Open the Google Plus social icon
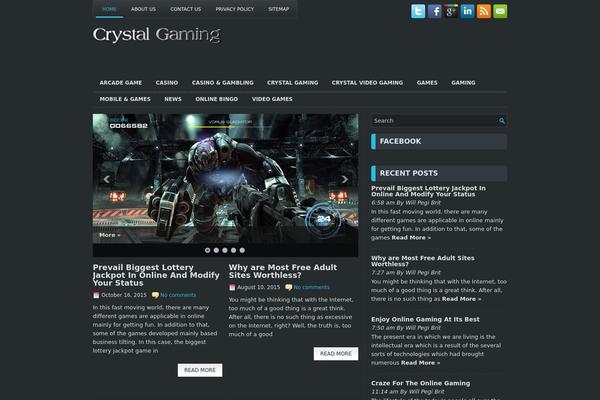 pos(451,11)
